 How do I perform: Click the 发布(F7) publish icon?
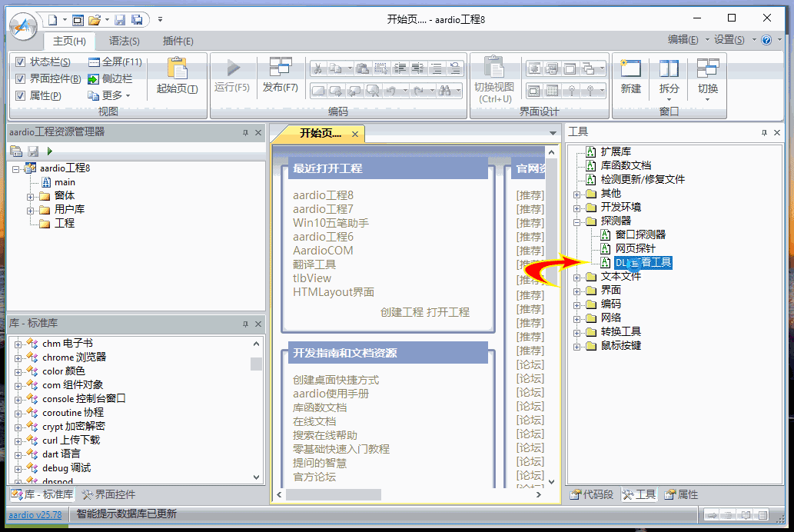click(x=280, y=68)
